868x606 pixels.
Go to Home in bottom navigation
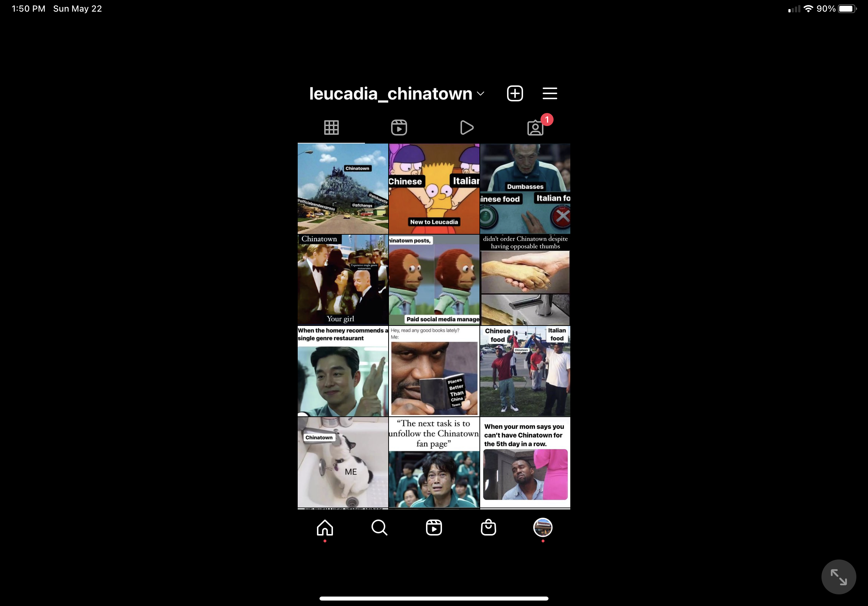click(x=325, y=528)
